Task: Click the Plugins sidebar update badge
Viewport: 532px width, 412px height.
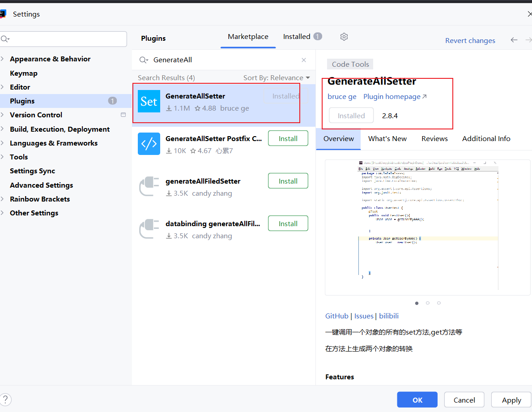Action: click(x=112, y=101)
